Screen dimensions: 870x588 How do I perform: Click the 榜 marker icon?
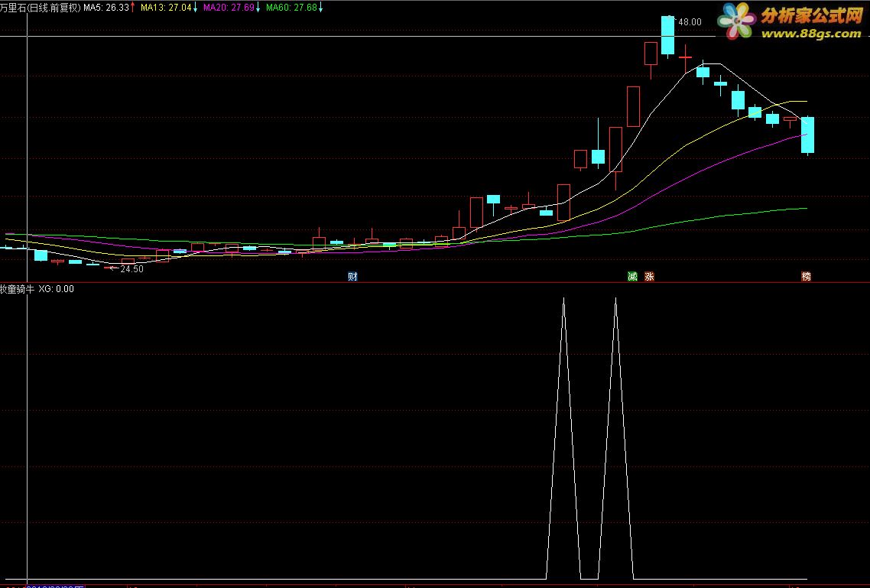(x=807, y=276)
